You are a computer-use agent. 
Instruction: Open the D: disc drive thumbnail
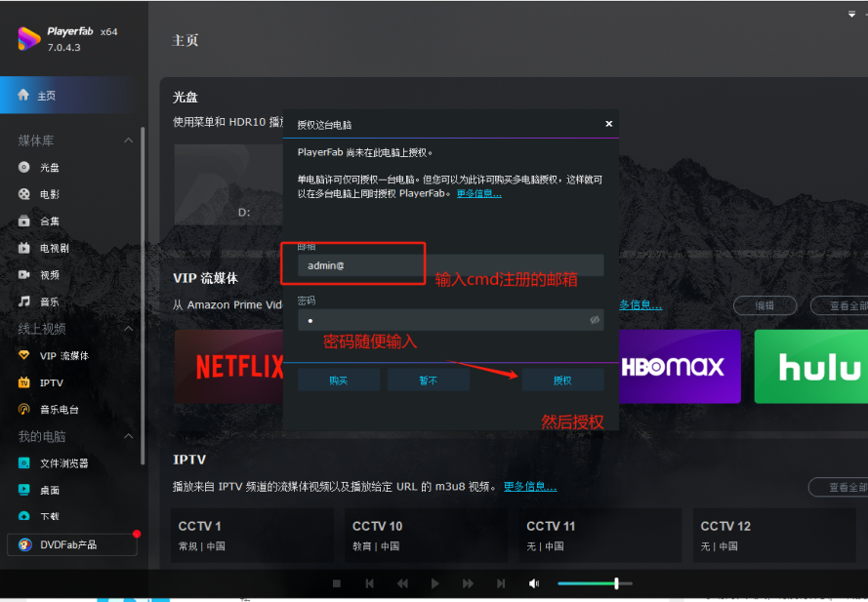pos(229,184)
